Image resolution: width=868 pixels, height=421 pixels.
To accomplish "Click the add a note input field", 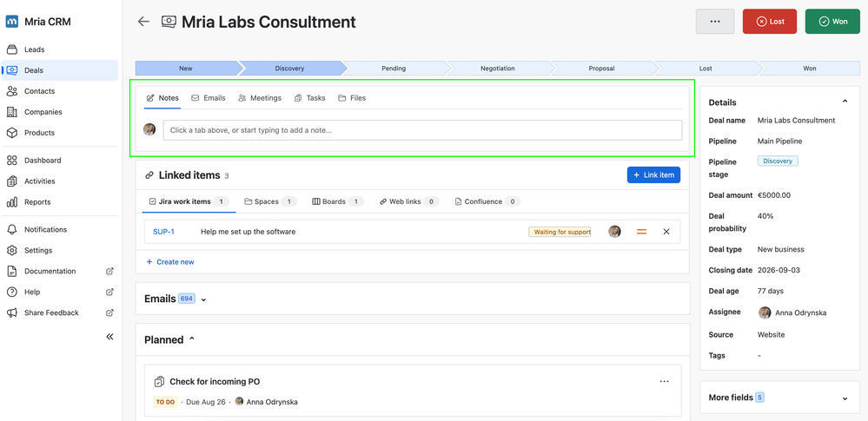I will click(422, 130).
